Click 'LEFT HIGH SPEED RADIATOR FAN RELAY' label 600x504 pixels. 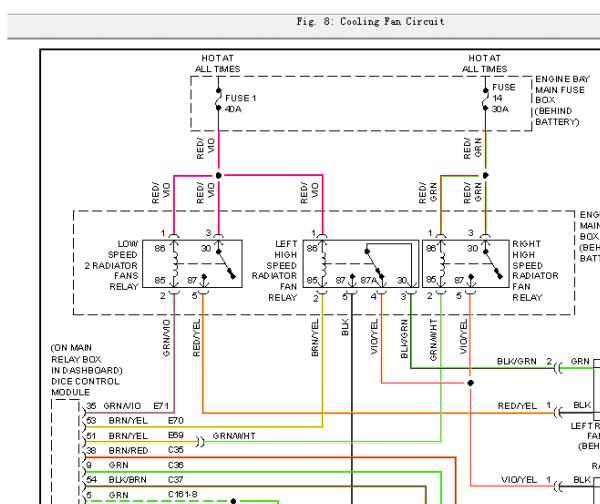tap(274, 271)
